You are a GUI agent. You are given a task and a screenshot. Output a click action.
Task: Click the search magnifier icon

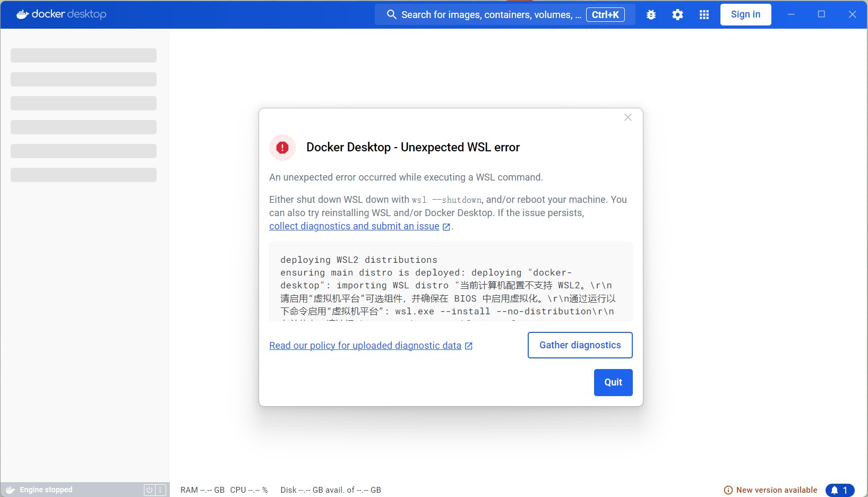(x=392, y=14)
